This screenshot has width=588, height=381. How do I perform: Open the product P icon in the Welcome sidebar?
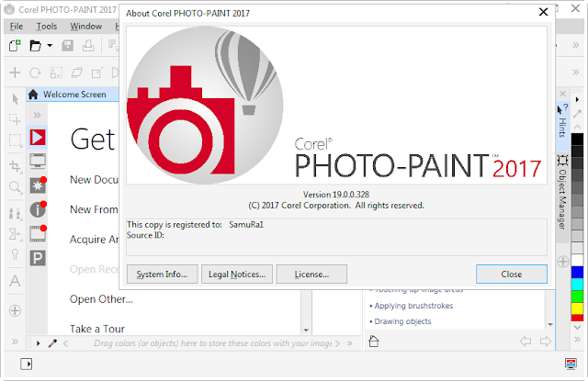(x=38, y=258)
